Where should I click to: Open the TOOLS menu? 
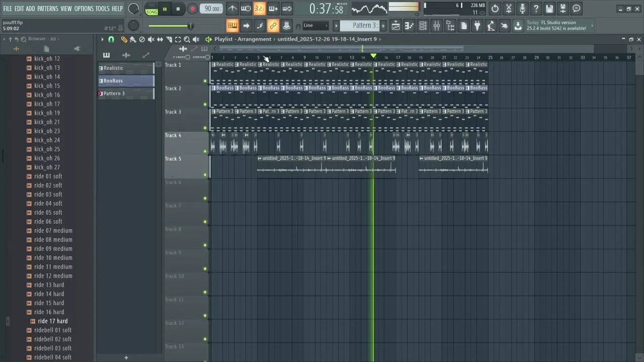(x=102, y=9)
